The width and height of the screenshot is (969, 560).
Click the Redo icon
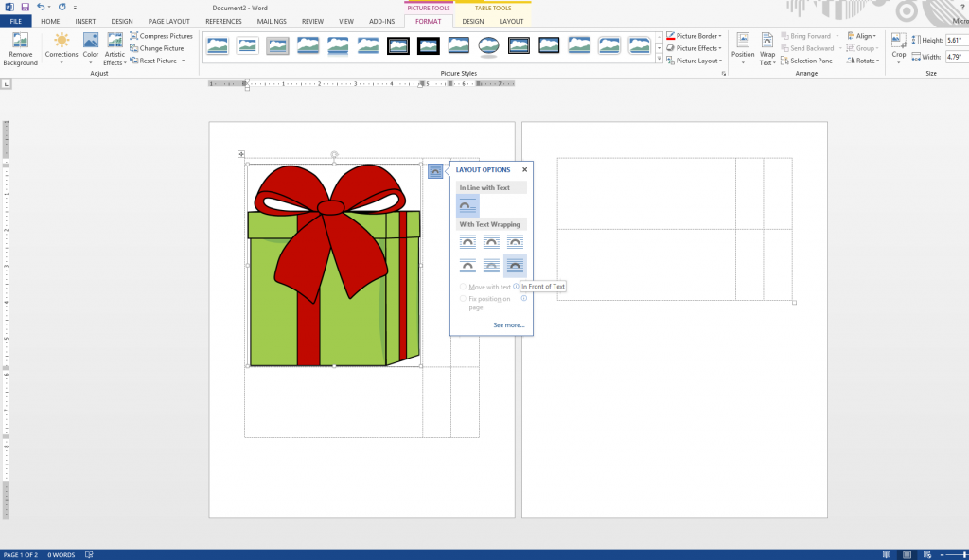[62, 8]
